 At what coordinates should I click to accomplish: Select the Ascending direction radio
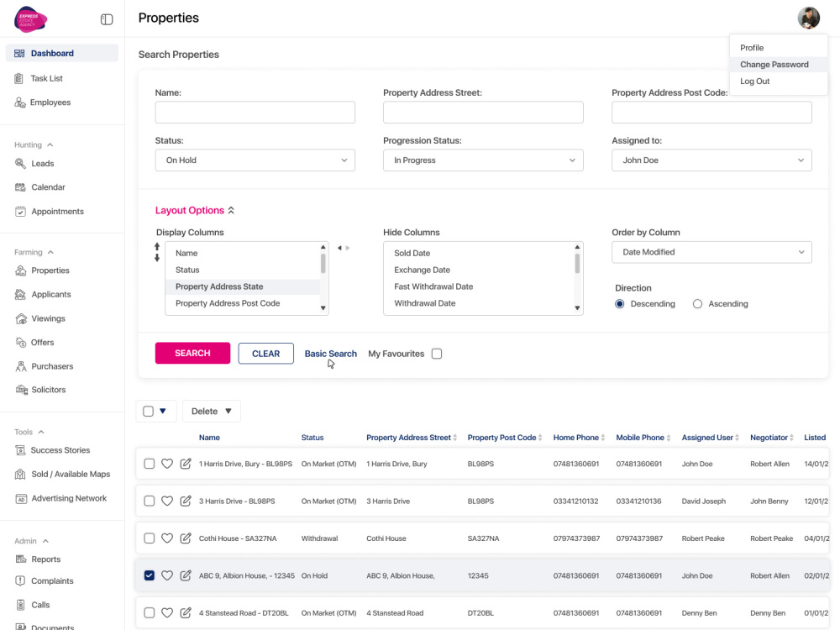[x=697, y=304]
